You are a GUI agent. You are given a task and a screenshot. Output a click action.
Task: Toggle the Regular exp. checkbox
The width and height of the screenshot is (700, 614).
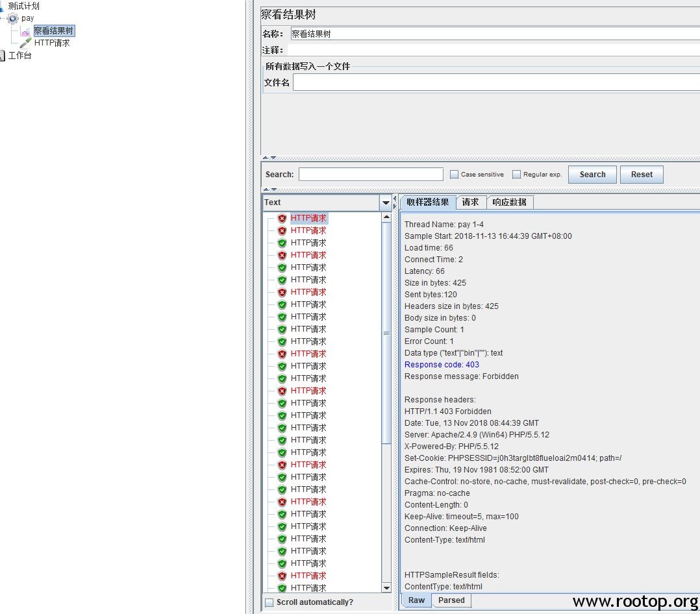point(517,175)
